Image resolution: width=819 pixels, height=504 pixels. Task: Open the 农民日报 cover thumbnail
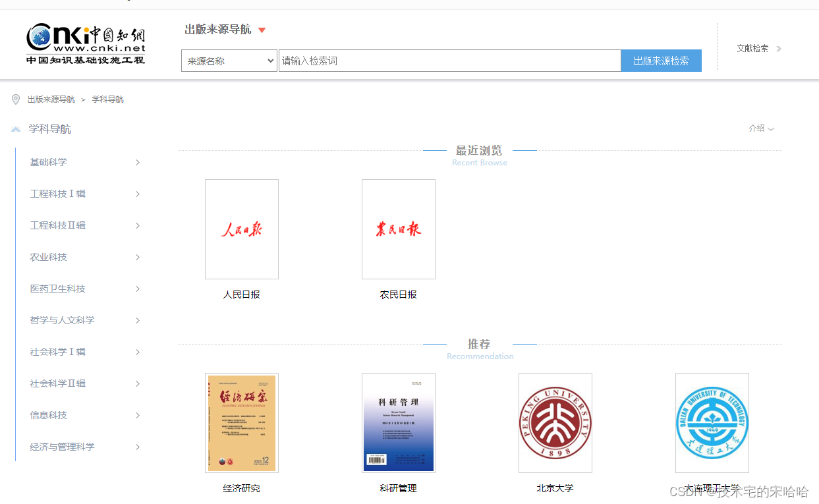pyautogui.click(x=399, y=229)
